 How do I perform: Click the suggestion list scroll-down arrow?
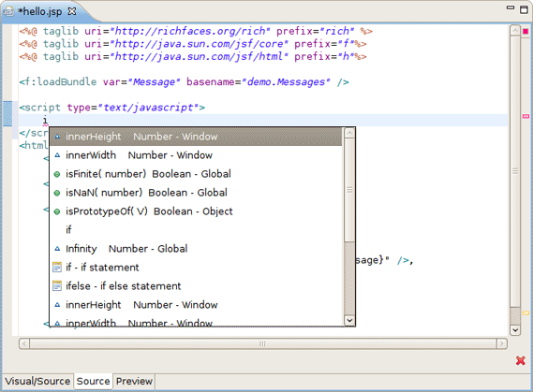(349, 320)
